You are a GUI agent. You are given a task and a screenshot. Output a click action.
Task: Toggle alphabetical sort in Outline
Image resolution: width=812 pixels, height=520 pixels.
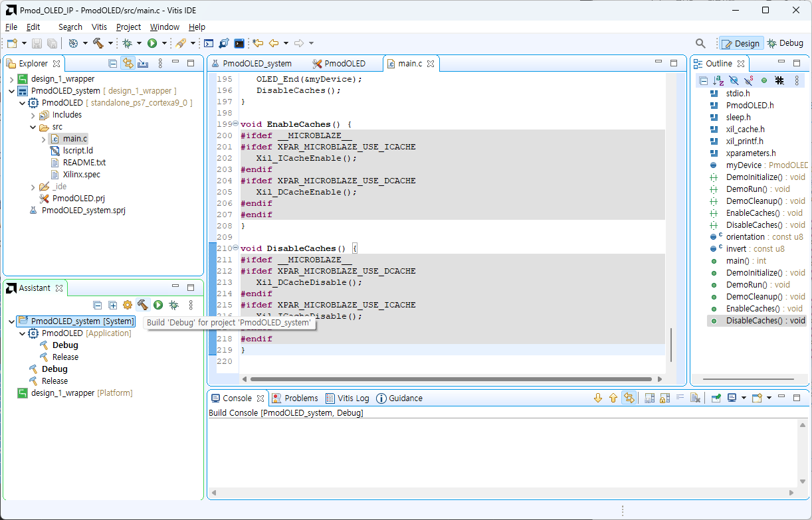click(x=719, y=80)
